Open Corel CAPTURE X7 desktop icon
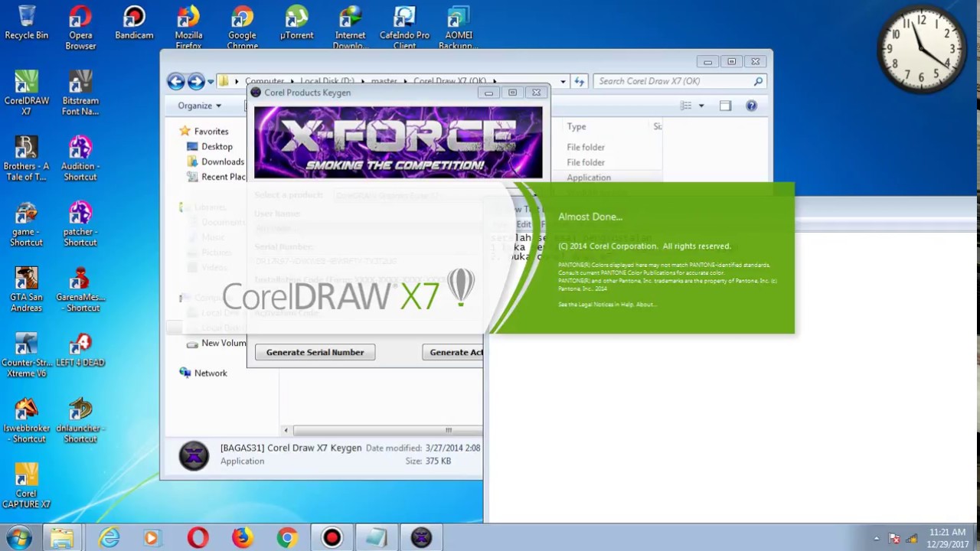Screen dimensions: 980x551 click(26, 486)
